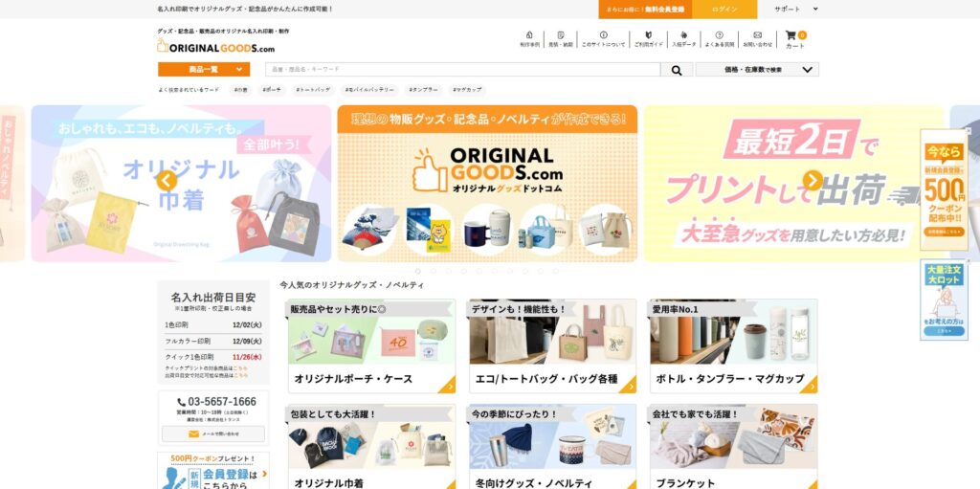The width and height of the screenshot is (980, 489).
Task: Click the ログイン login button
Action: [724, 10]
